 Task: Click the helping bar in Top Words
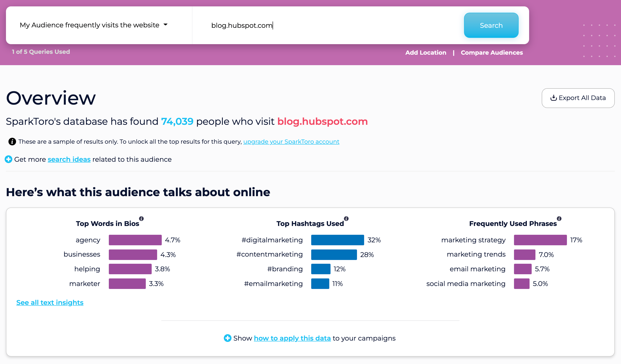(x=130, y=269)
